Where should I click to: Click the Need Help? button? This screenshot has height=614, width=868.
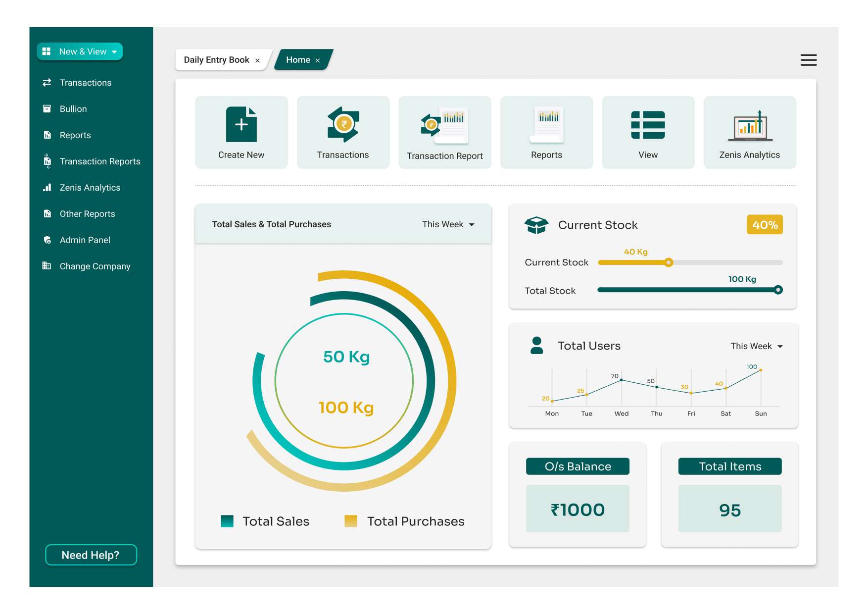tap(91, 555)
